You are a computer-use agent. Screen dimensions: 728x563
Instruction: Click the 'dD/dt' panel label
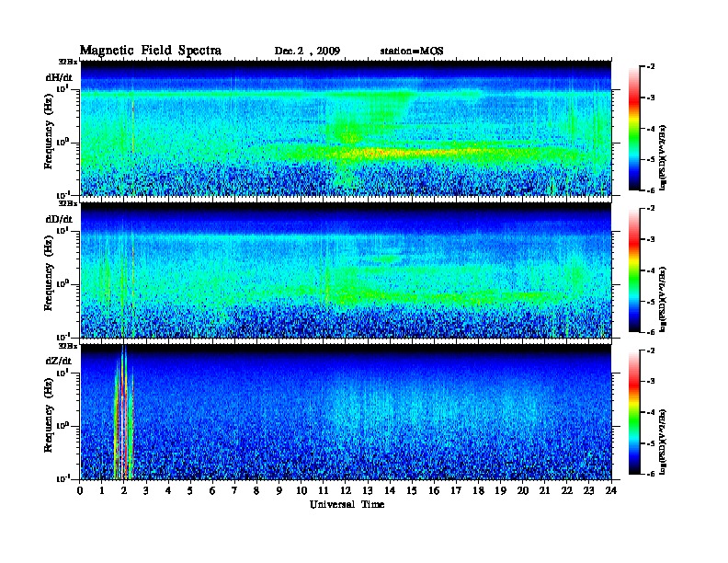59,219
